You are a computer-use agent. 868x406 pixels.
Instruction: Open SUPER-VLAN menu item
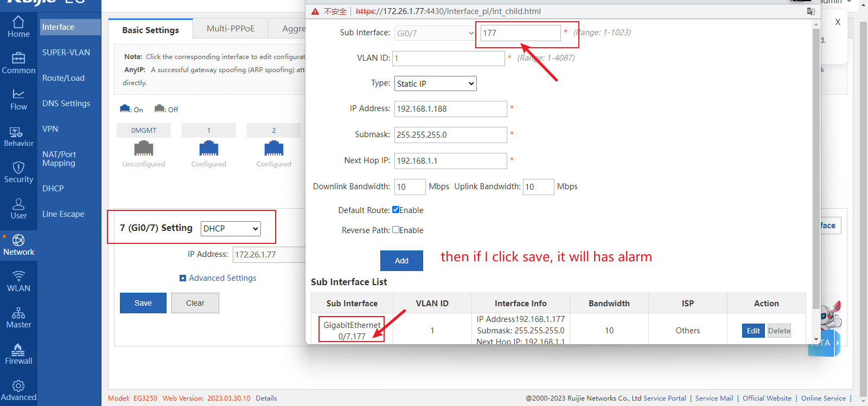[x=66, y=53]
